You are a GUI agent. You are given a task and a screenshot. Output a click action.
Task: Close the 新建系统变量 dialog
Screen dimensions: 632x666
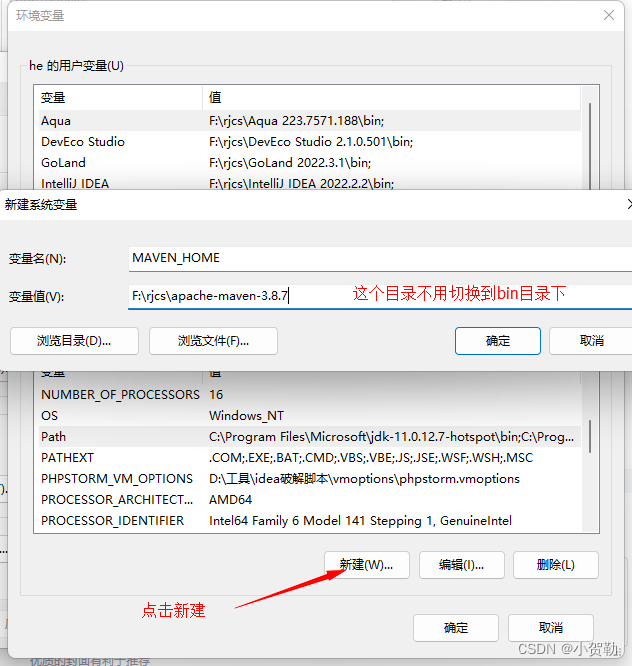tap(629, 204)
